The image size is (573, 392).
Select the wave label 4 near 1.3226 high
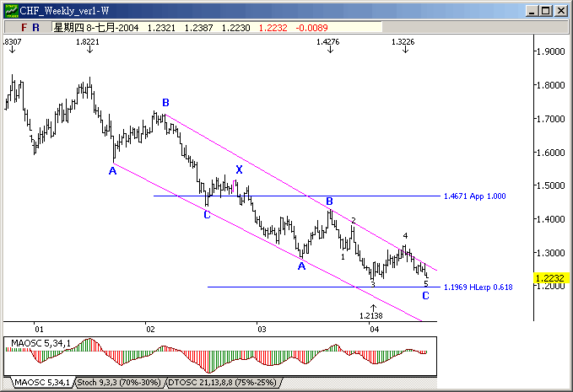click(x=405, y=236)
